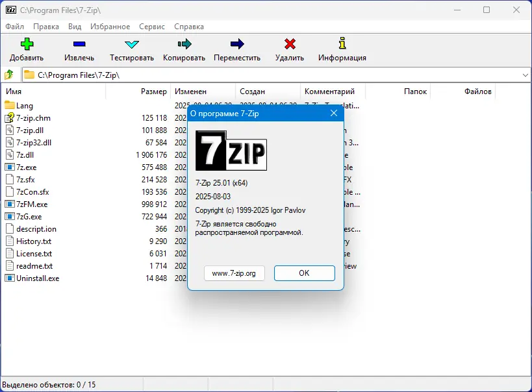The image size is (532, 392).
Task: Open the Сервис menu
Action: pyautogui.click(x=151, y=27)
